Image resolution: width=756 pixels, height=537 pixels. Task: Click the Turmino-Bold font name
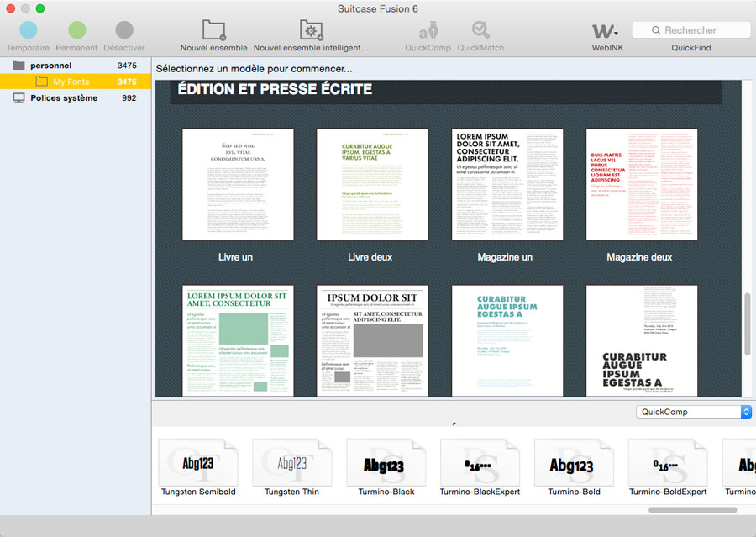pos(574,492)
